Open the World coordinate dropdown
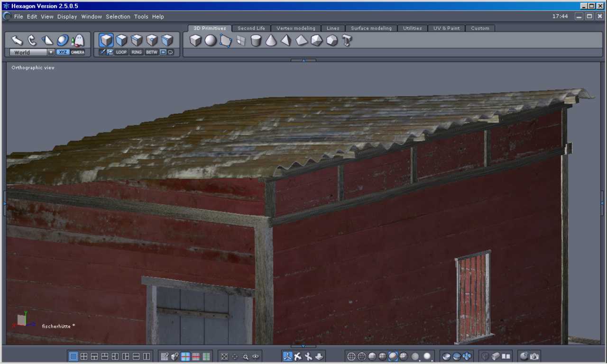Viewport: 607px width, 364px height. coord(32,52)
